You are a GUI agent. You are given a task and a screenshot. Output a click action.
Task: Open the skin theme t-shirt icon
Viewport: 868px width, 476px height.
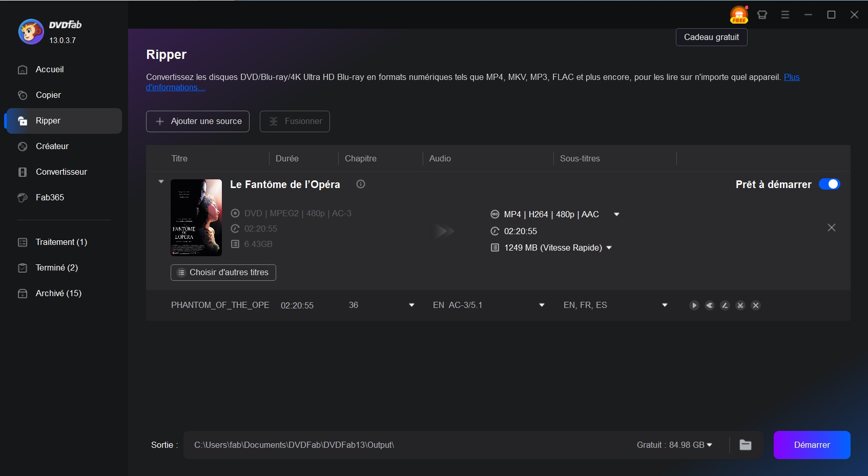(762, 15)
